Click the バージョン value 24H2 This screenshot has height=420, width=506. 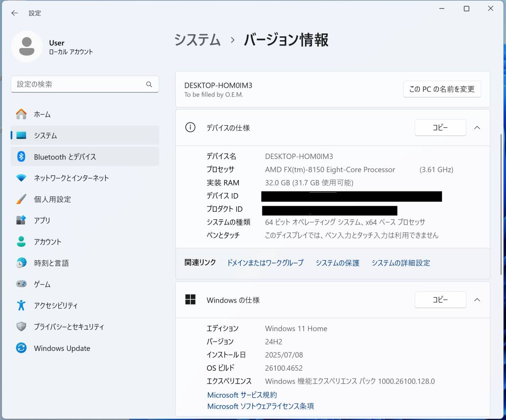(x=274, y=342)
